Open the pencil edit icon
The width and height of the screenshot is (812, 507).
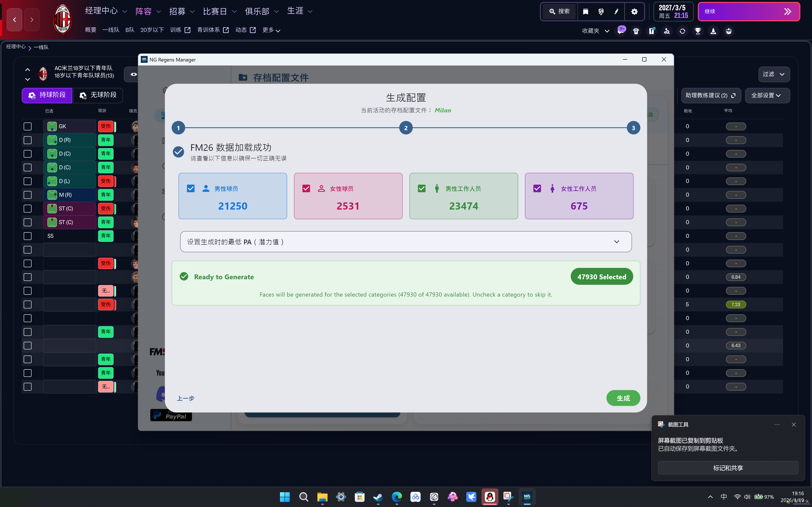616,11
